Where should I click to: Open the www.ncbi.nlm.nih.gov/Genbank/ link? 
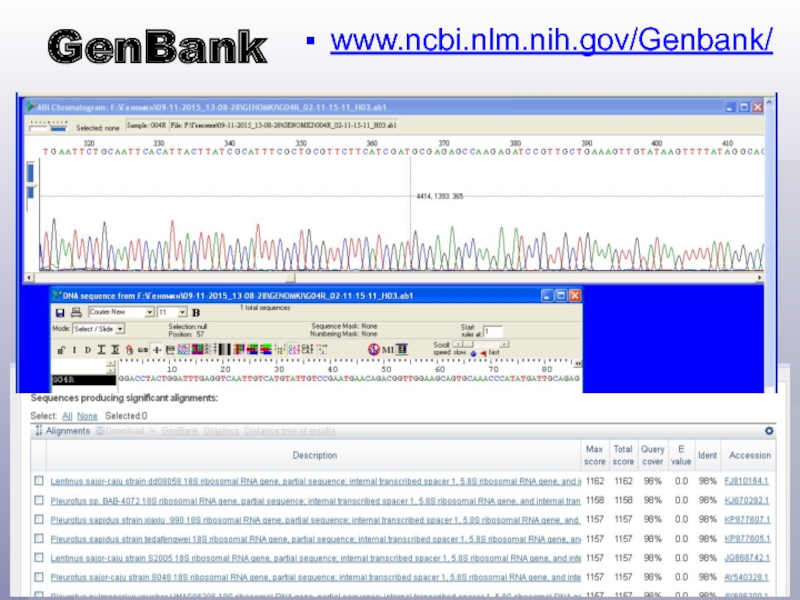click(x=552, y=39)
